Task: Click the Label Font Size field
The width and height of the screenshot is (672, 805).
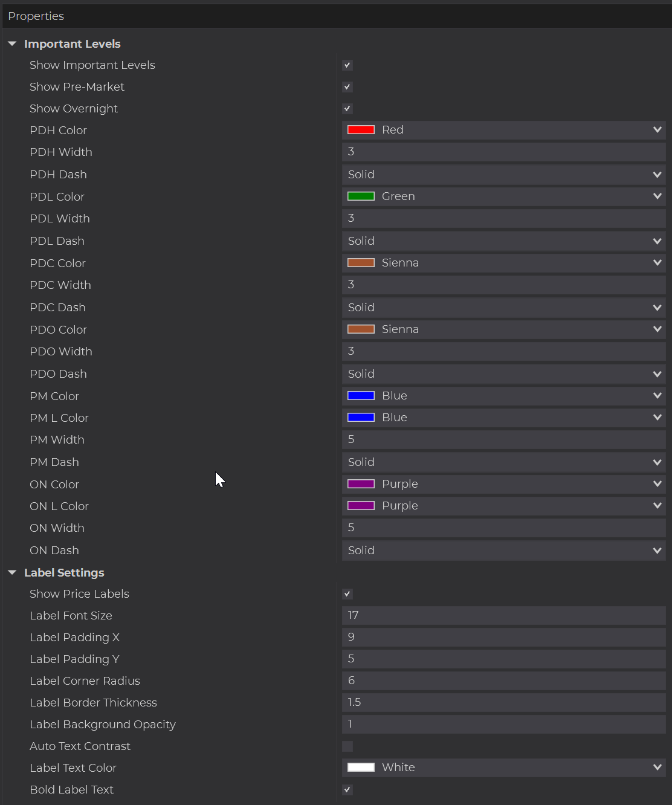Action: click(503, 615)
